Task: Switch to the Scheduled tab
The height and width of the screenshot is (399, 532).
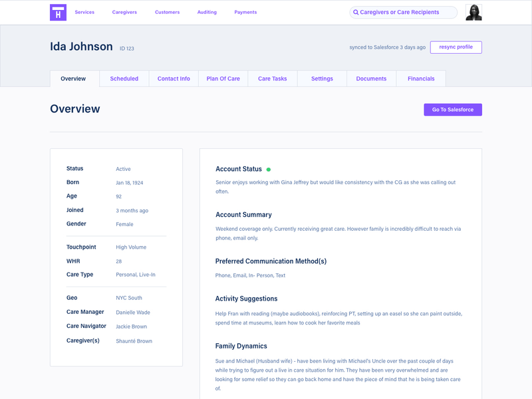Action: pyautogui.click(x=124, y=78)
